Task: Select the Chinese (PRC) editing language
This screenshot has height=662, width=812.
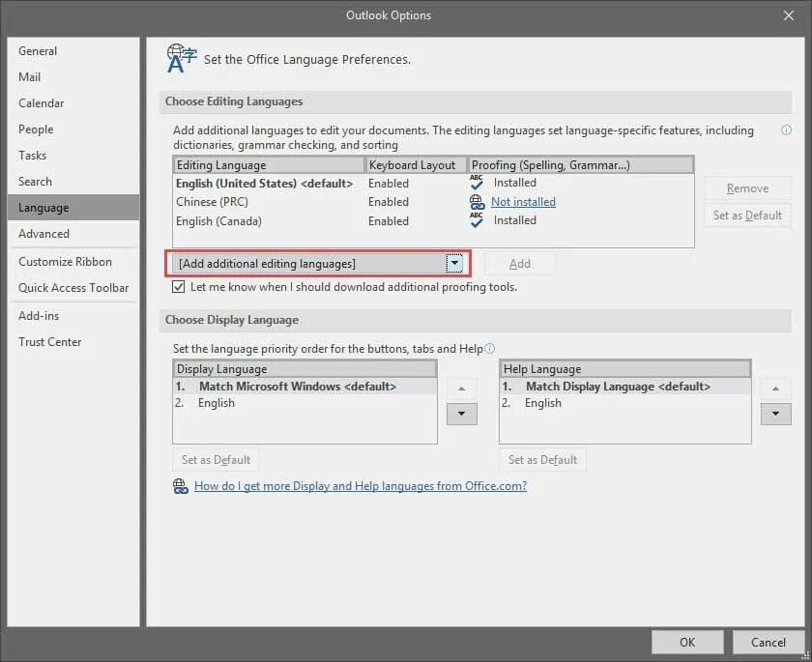Action: pyautogui.click(x=433, y=202)
